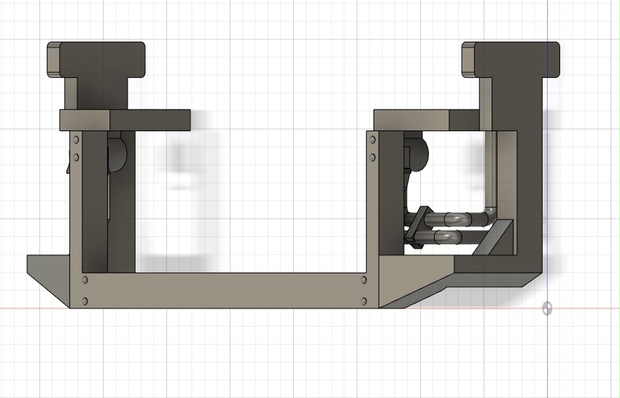Image resolution: width=620 pixels, height=398 pixels.
Task: Select the origin point marker on the axis
Action: pos(547,308)
